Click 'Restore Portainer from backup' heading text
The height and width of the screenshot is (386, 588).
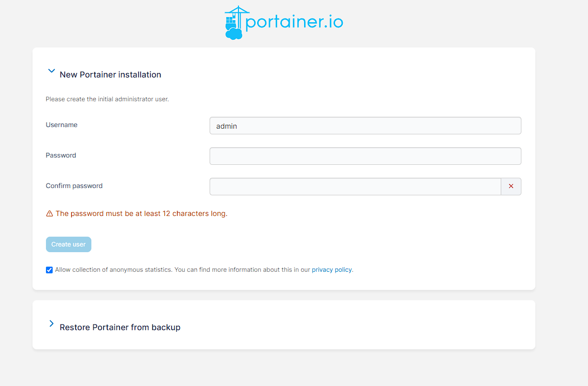pyautogui.click(x=120, y=328)
